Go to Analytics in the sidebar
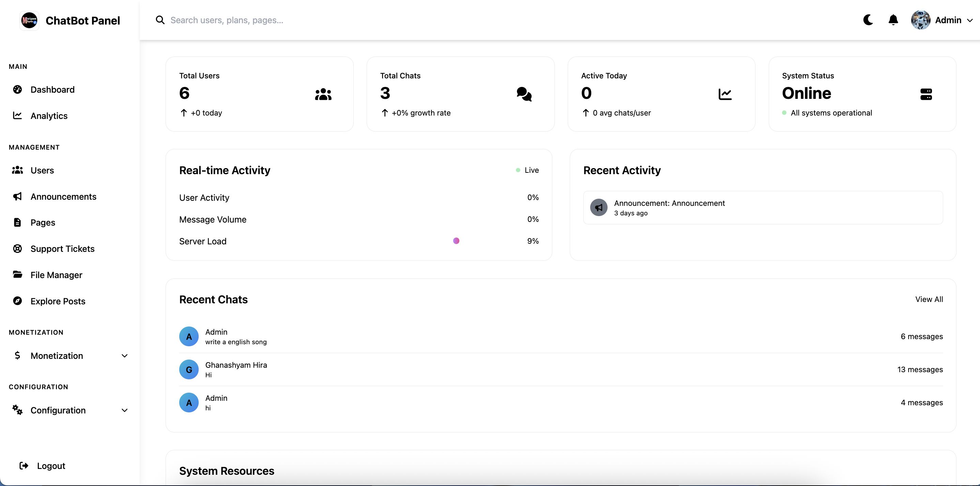This screenshot has width=980, height=486. (x=49, y=116)
